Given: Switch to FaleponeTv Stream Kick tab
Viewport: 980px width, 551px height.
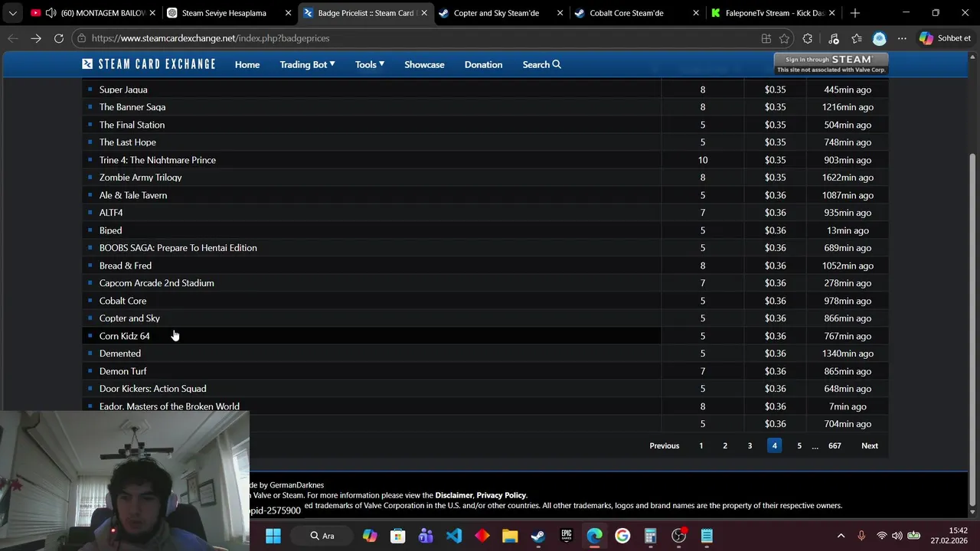Looking at the screenshot, I should (x=773, y=13).
